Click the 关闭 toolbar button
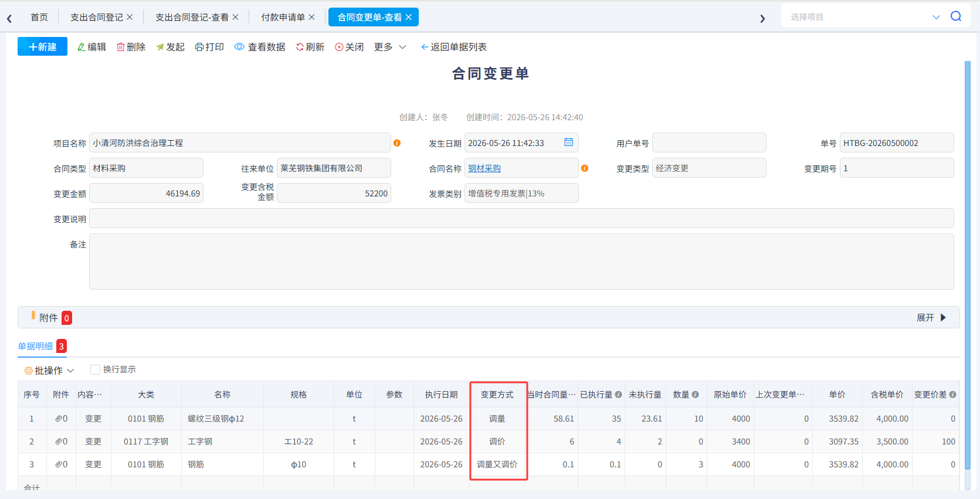 (350, 47)
